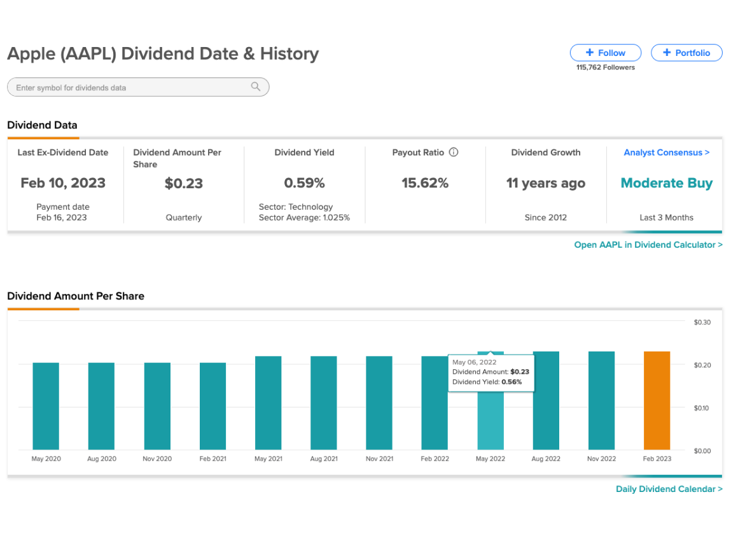Click the Moderate Buy rating
This screenshot has height=560, width=731.
click(667, 183)
